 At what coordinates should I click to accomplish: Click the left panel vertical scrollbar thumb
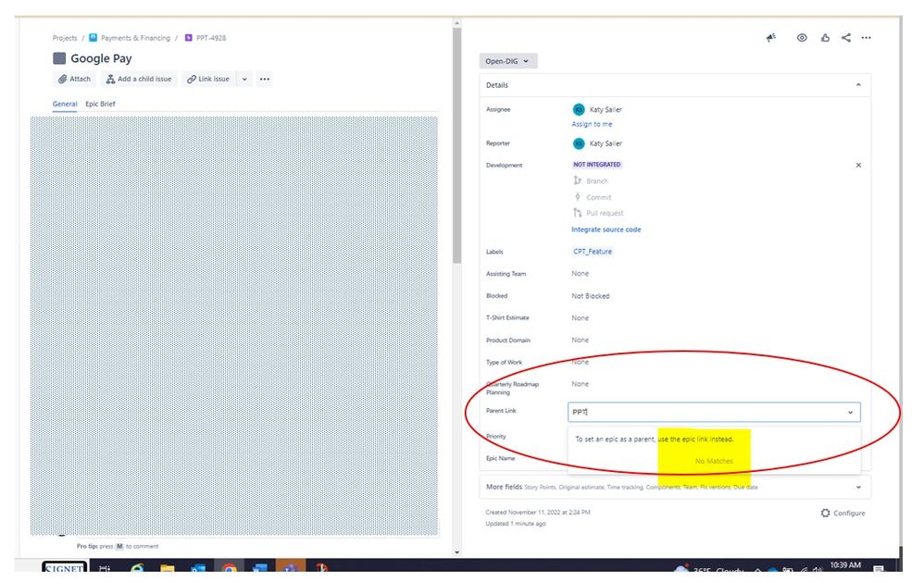click(x=456, y=146)
